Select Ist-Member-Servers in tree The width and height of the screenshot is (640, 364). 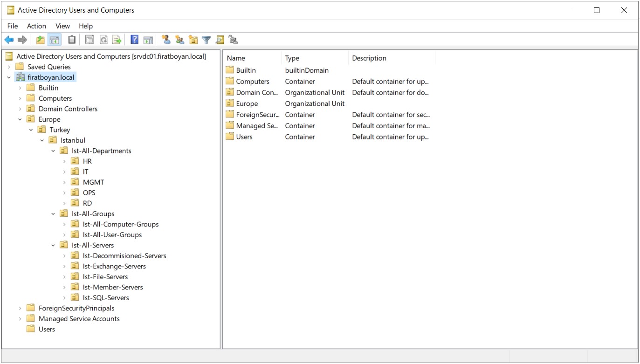pos(113,287)
